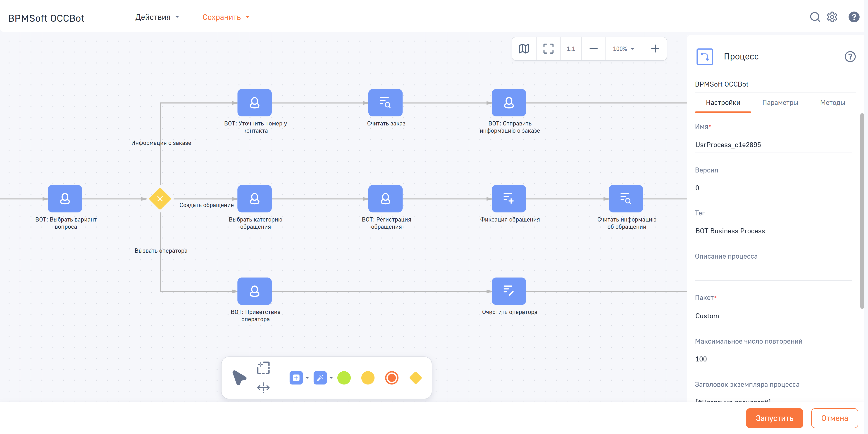Select the green start event circle
The width and height of the screenshot is (868, 434).
[344, 378]
